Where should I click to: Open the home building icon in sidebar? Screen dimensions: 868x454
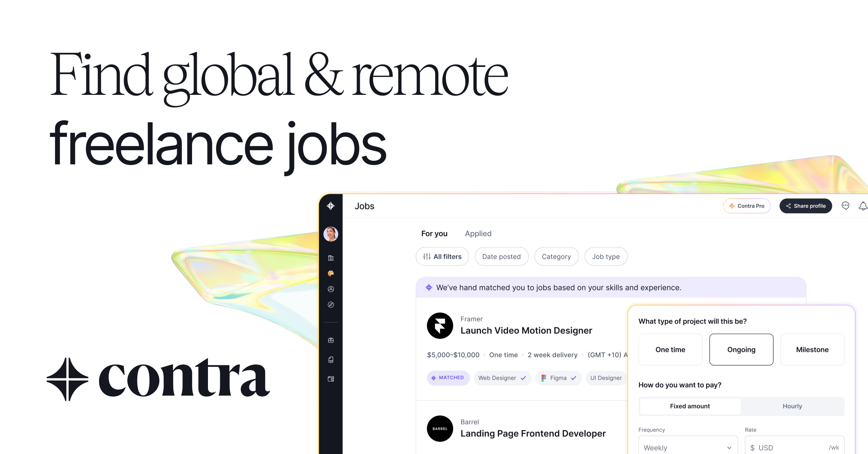point(331,258)
